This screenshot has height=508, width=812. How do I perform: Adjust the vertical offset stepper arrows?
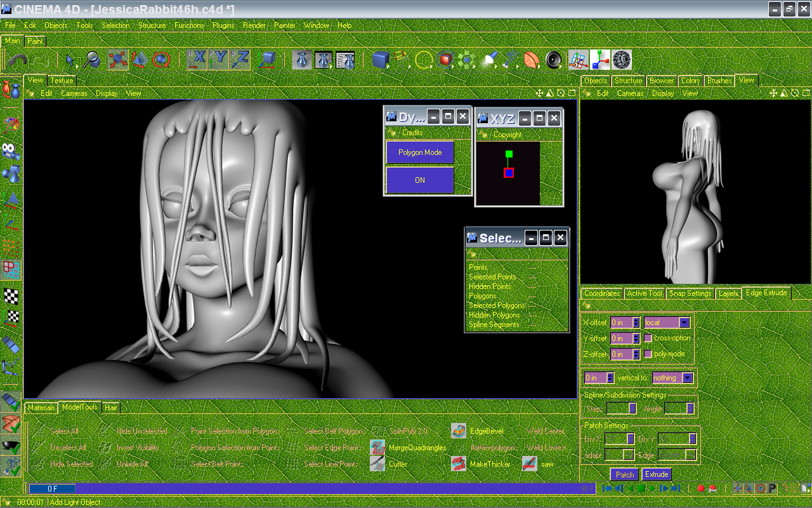pos(610,378)
